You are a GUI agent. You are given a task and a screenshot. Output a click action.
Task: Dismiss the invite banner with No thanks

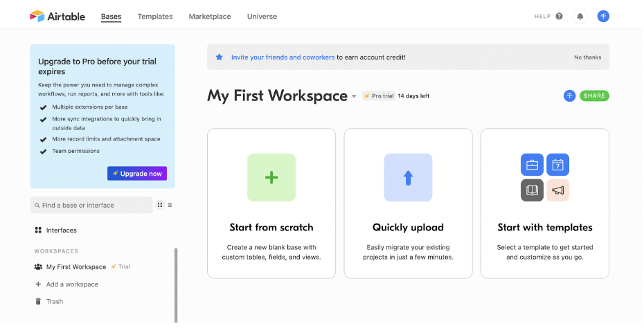tap(588, 57)
